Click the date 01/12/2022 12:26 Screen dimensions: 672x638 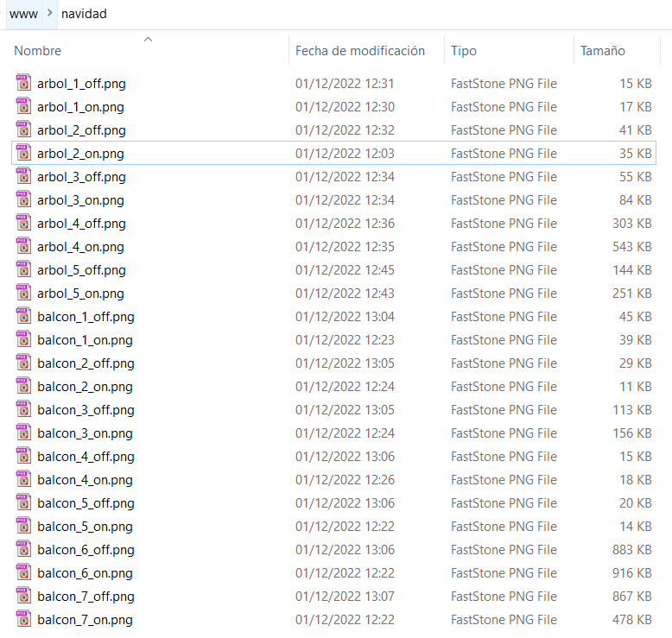(x=345, y=480)
